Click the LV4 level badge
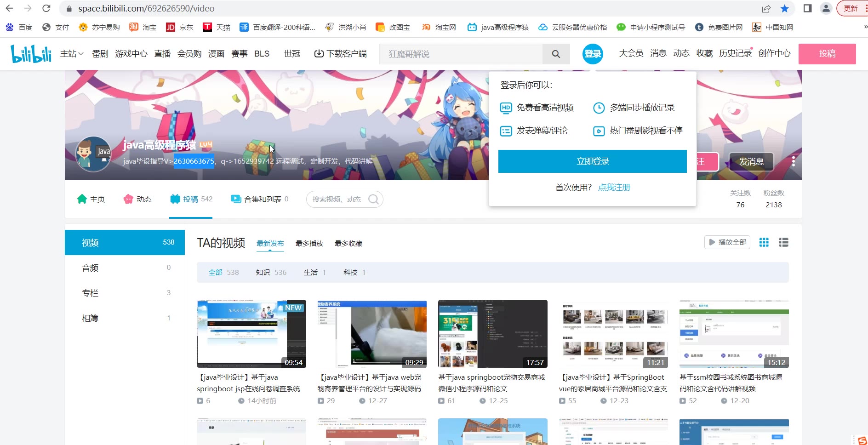The width and height of the screenshot is (868, 445). point(206,144)
